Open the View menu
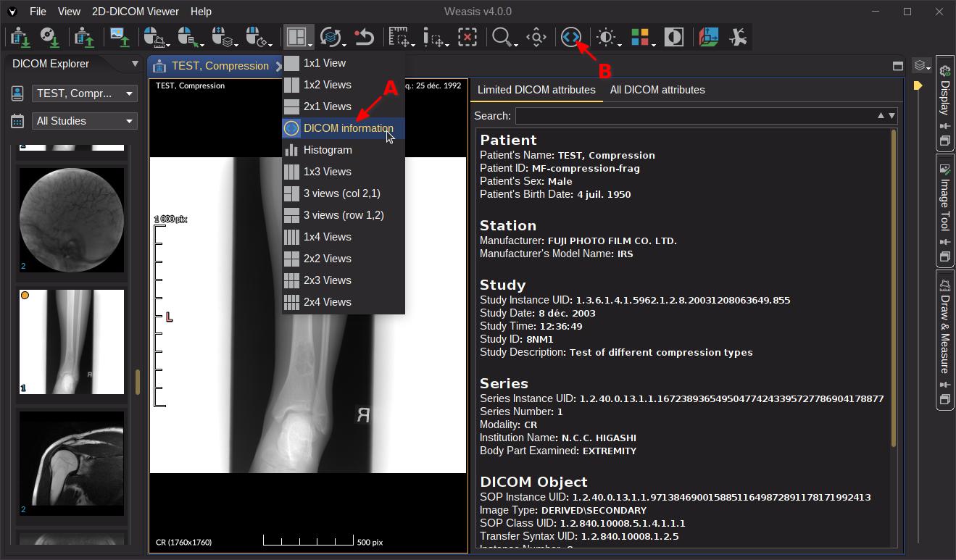Image resolution: width=956 pixels, height=560 pixels. click(69, 12)
